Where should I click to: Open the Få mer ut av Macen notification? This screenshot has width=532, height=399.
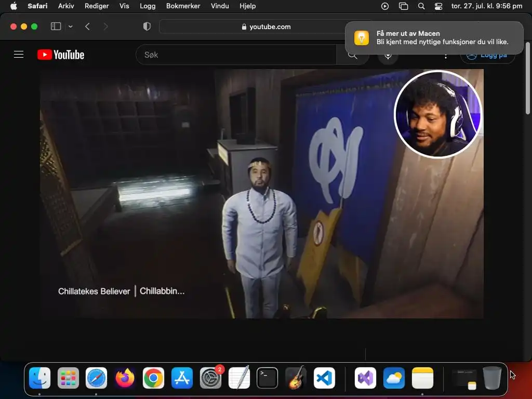(434, 37)
